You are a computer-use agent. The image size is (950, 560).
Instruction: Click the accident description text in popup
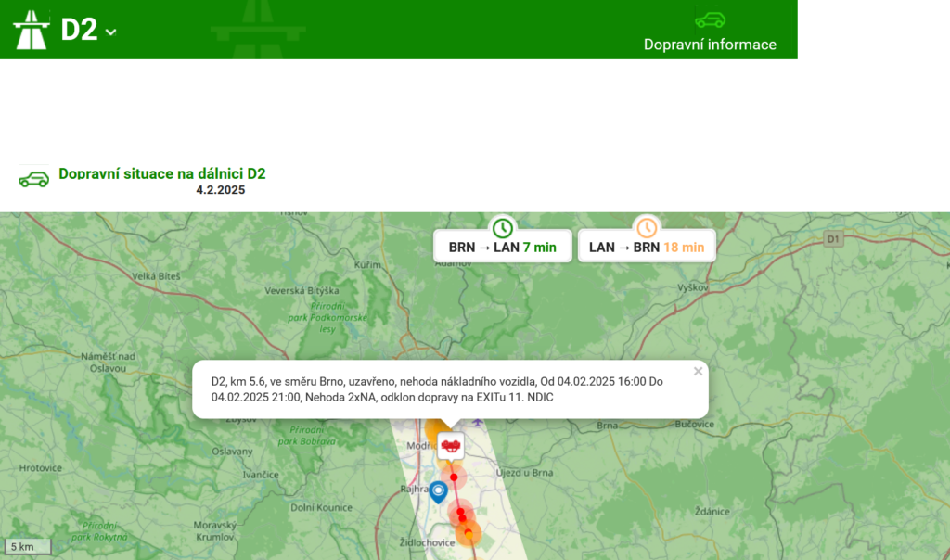pos(436,389)
